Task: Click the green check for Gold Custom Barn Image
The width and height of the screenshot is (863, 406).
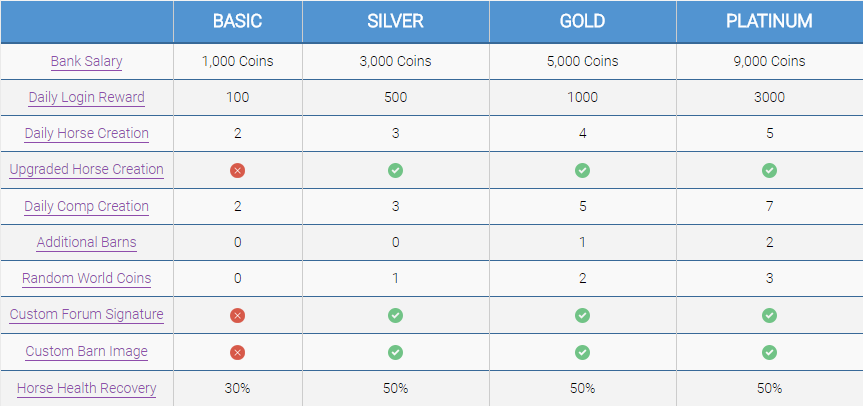Action: pos(582,352)
